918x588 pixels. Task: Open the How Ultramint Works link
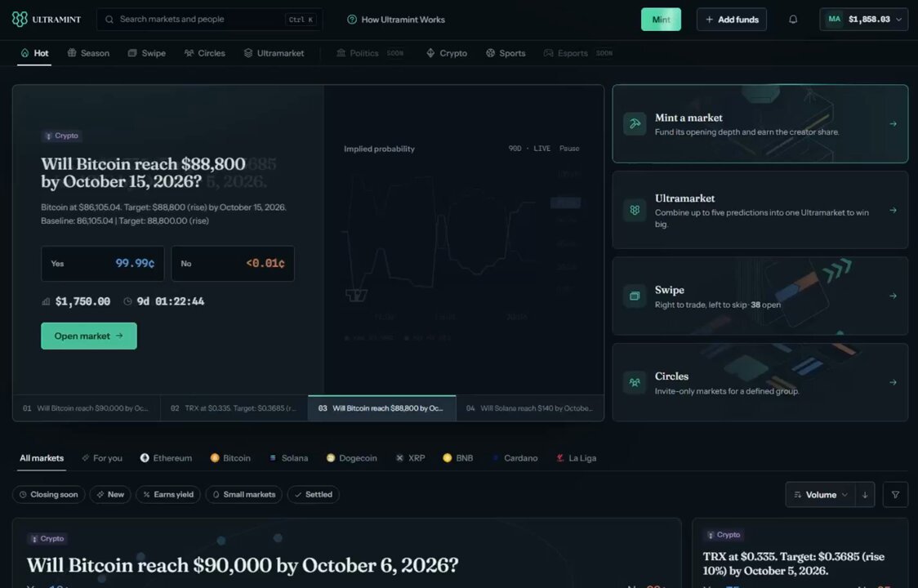(396, 20)
